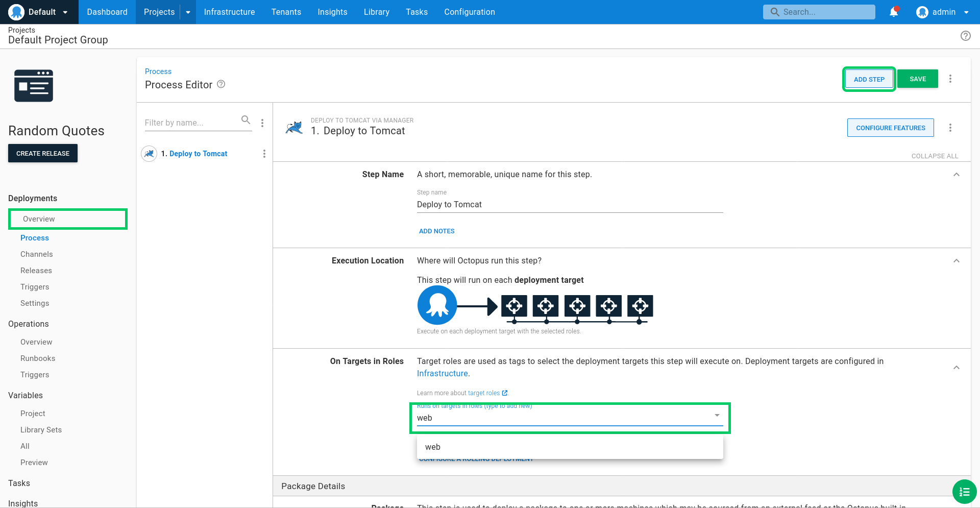
Task: Open the Infrastructure menu
Action: (x=229, y=12)
